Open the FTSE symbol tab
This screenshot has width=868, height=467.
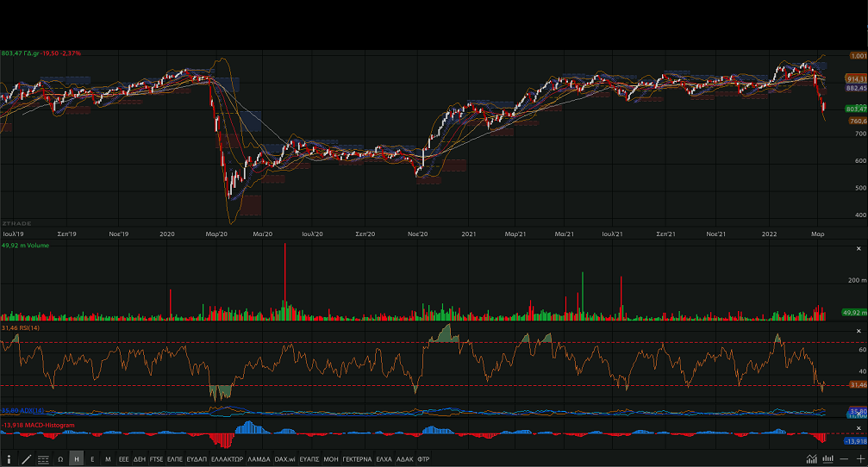point(156,459)
